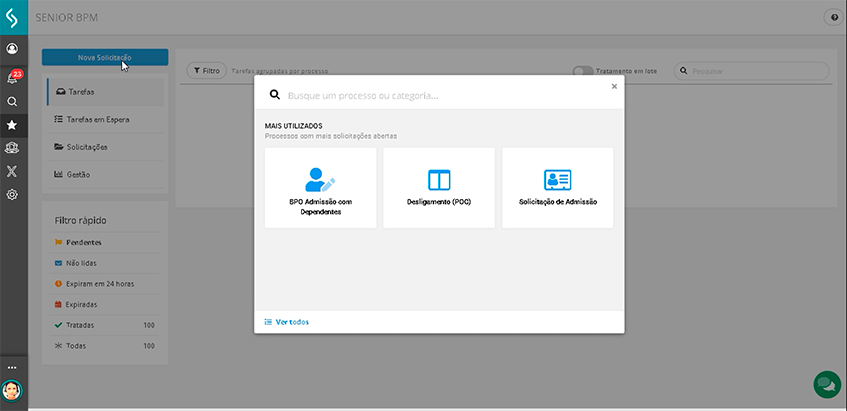Click the help question mark icon
Screen dimensions: 847x411
pyautogui.click(x=834, y=18)
